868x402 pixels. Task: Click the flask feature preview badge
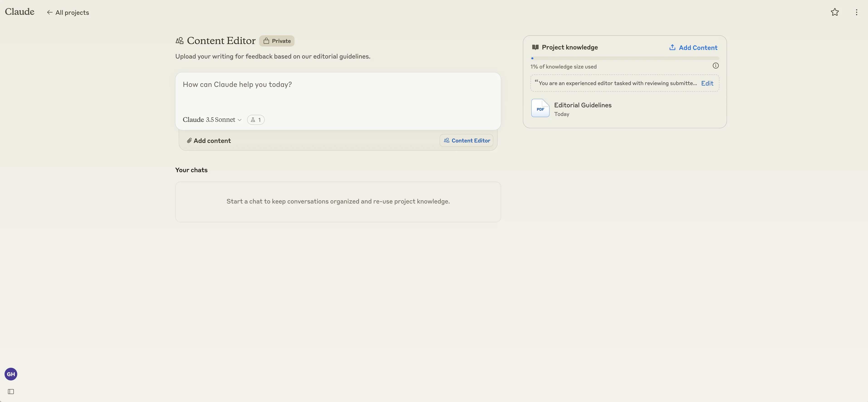(x=255, y=120)
